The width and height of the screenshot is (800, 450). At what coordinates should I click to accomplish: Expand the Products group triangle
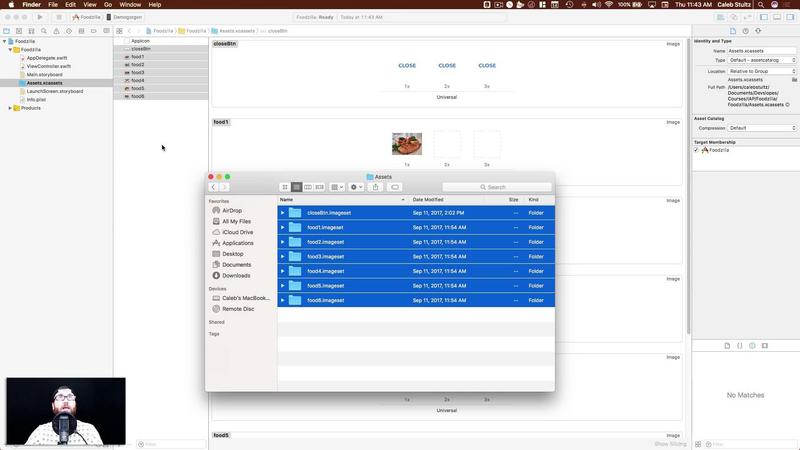point(10,108)
